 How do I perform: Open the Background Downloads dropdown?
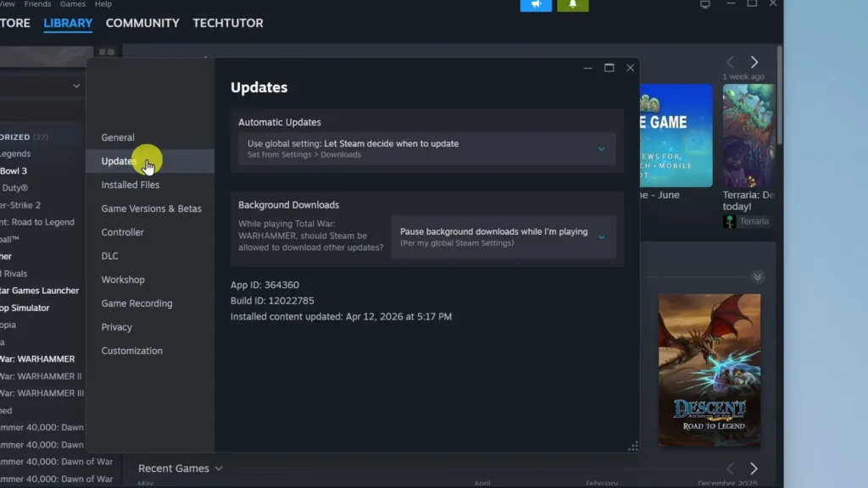point(504,237)
